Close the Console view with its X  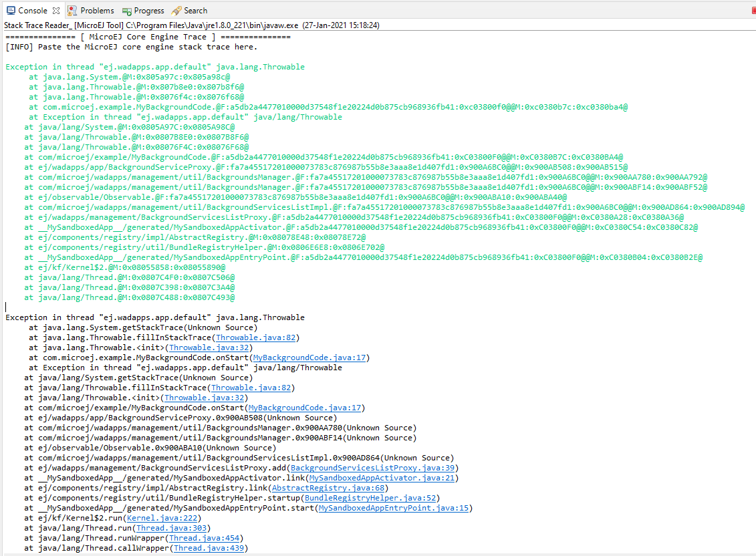(x=56, y=11)
